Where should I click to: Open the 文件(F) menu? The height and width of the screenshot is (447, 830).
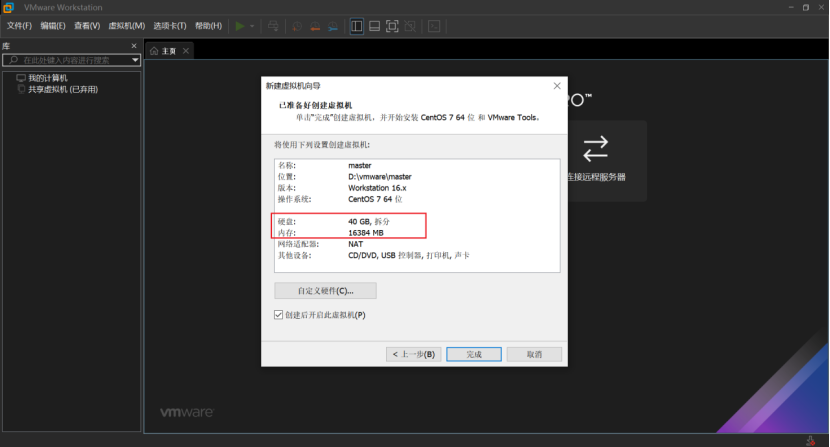click(x=19, y=26)
